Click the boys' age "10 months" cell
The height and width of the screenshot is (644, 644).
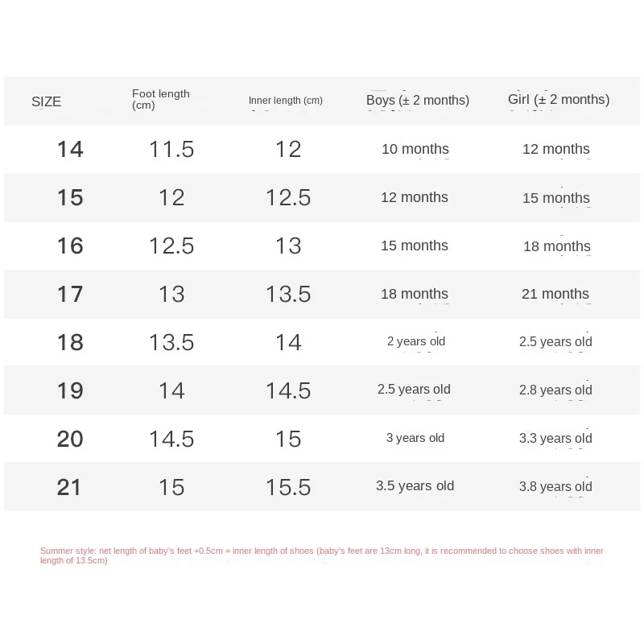(x=415, y=149)
